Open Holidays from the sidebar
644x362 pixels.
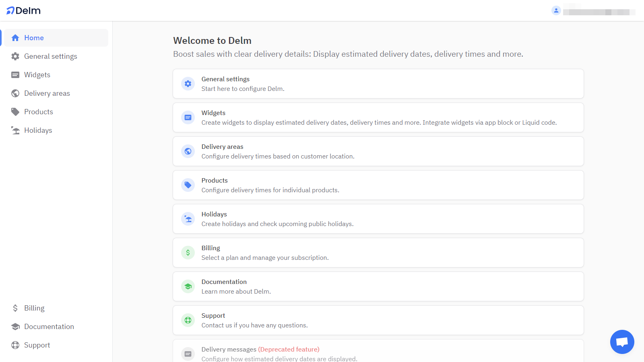(x=38, y=130)
